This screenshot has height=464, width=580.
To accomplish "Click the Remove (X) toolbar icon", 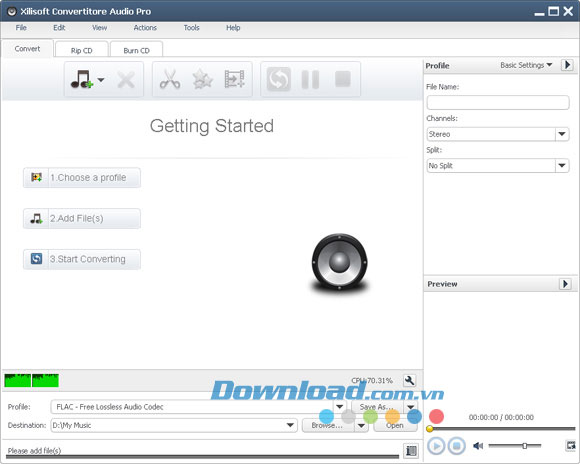I will (x=126, y=80).
